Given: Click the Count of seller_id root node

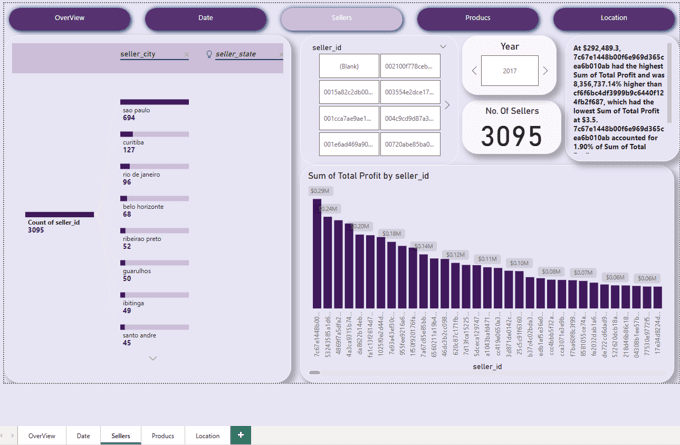Looking at the screenshot, I should coord(59,222).
